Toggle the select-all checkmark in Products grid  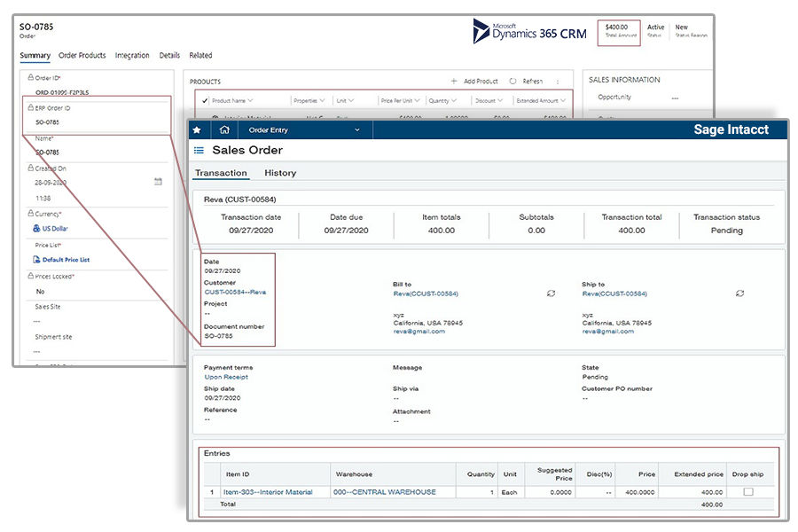pyautogui.click(x=205, y=101)
